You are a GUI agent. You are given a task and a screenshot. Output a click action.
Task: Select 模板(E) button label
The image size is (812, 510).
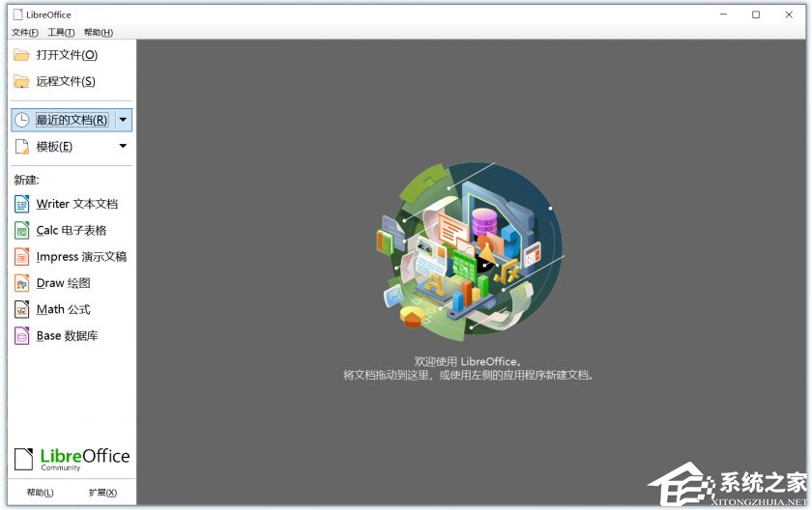(54, 147)
